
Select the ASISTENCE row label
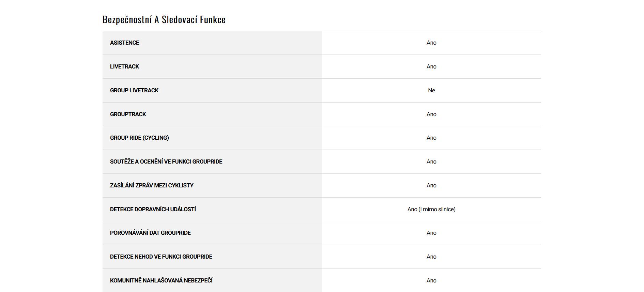[124, 43]
